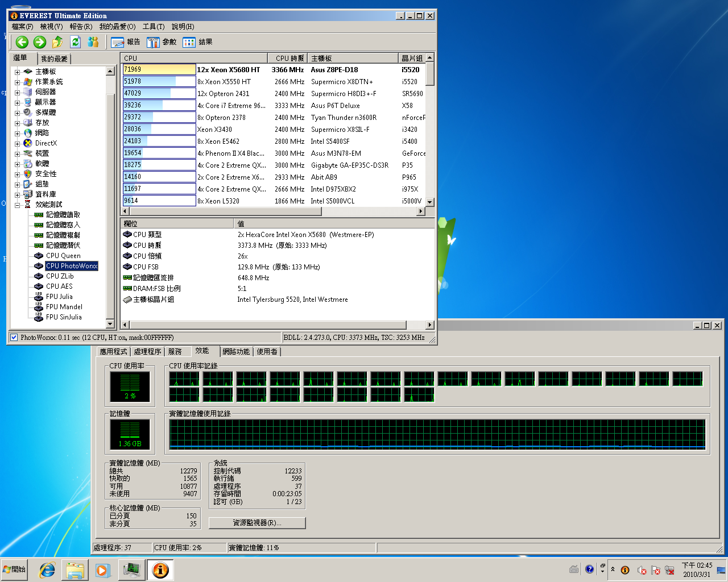Select CPU Queen benchmark
Viewport: 728px width, 582px height.
pyautogui.click(x=63, y=256)
